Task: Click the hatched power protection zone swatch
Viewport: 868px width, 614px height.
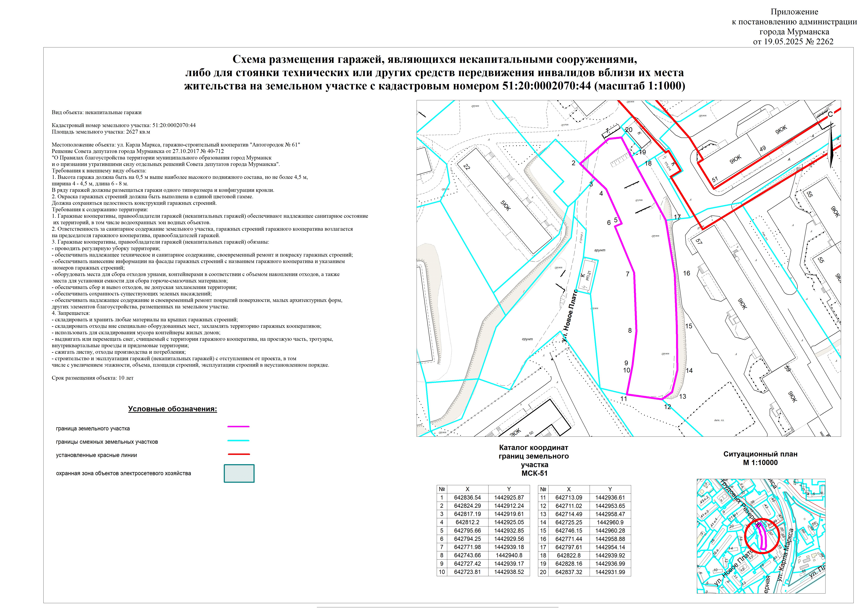Action: (239, 473)
